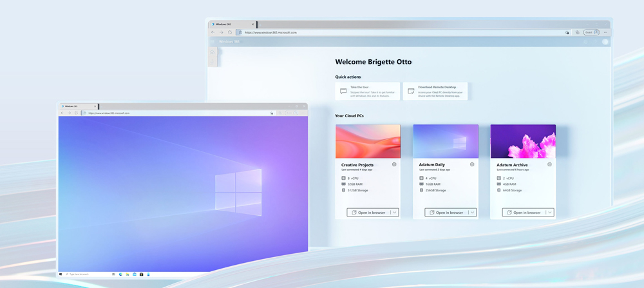Reload page in large browser window
644x288 pixels.
230,32
